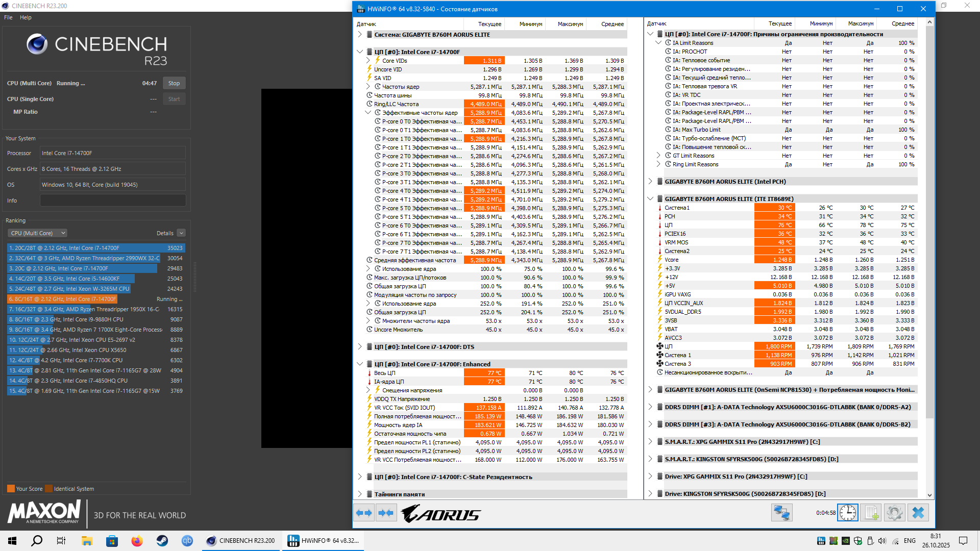
Task: Open Steam from the taskbar
Action: tap(162, 541)
